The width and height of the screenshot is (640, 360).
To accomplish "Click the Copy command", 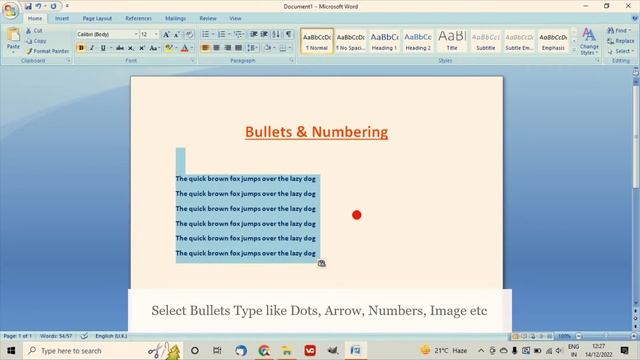I will pos(36,41).
